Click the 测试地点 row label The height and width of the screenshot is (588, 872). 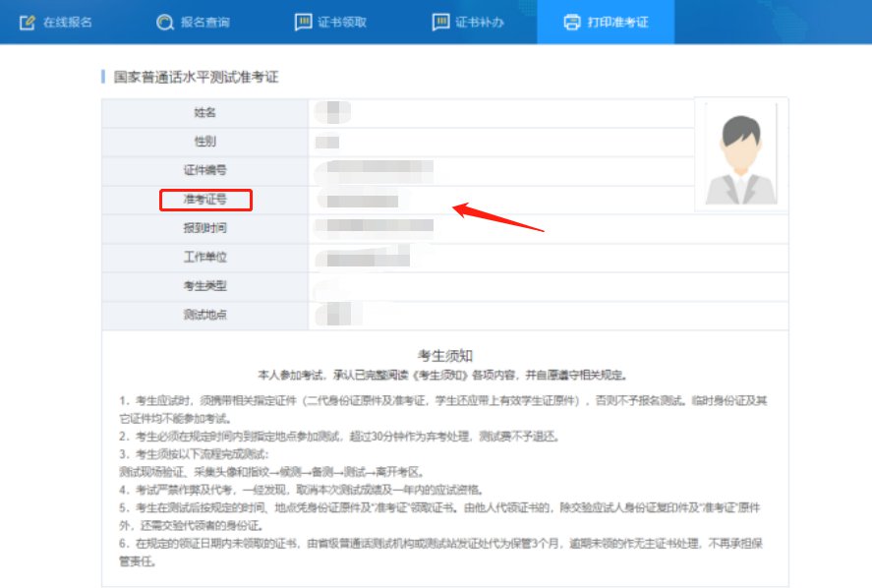[x=205, y=315]
